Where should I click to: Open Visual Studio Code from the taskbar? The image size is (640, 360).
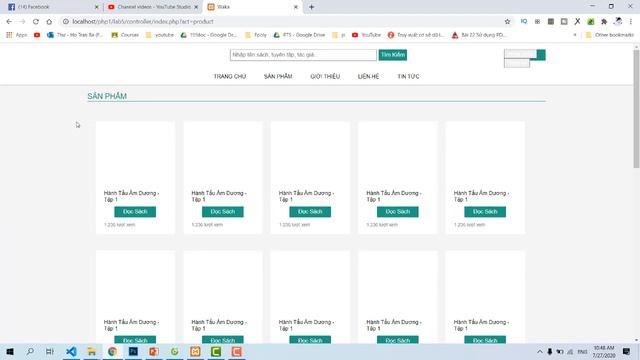pos(71,351)
